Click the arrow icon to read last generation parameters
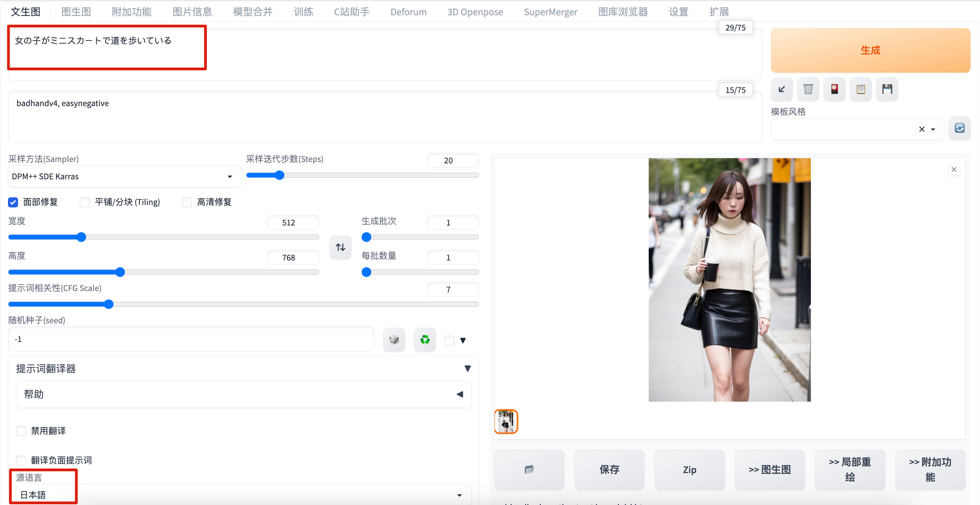The width and height of the screenshot is (980, 505). click(x=782, y=89)
